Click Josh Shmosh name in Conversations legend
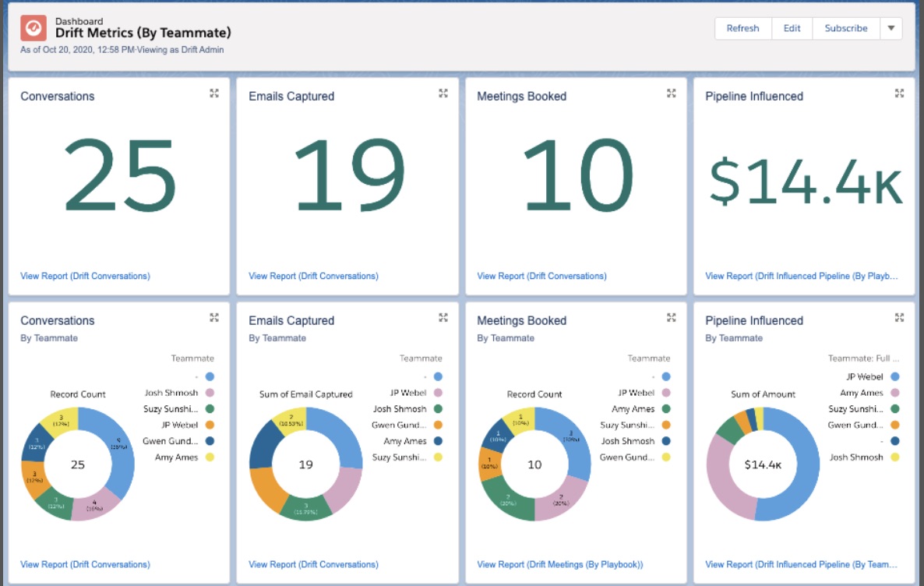Viewport: 924px width, 586px height. (171, 393)
